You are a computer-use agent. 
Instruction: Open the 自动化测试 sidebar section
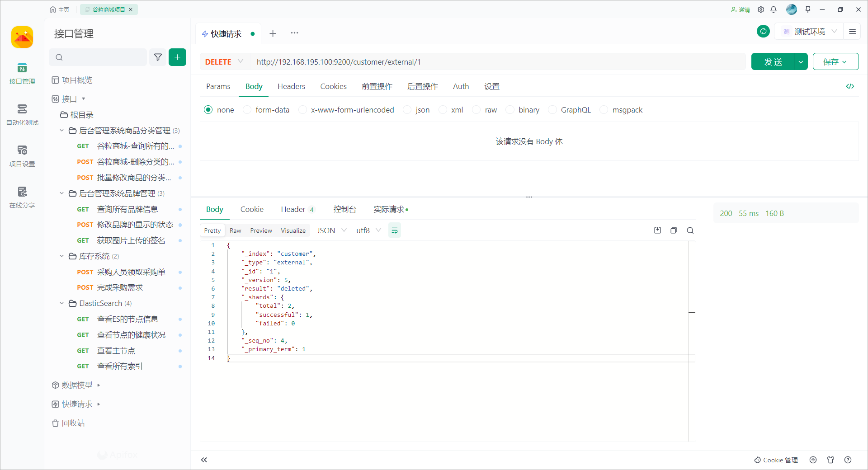tap(22, 115)
